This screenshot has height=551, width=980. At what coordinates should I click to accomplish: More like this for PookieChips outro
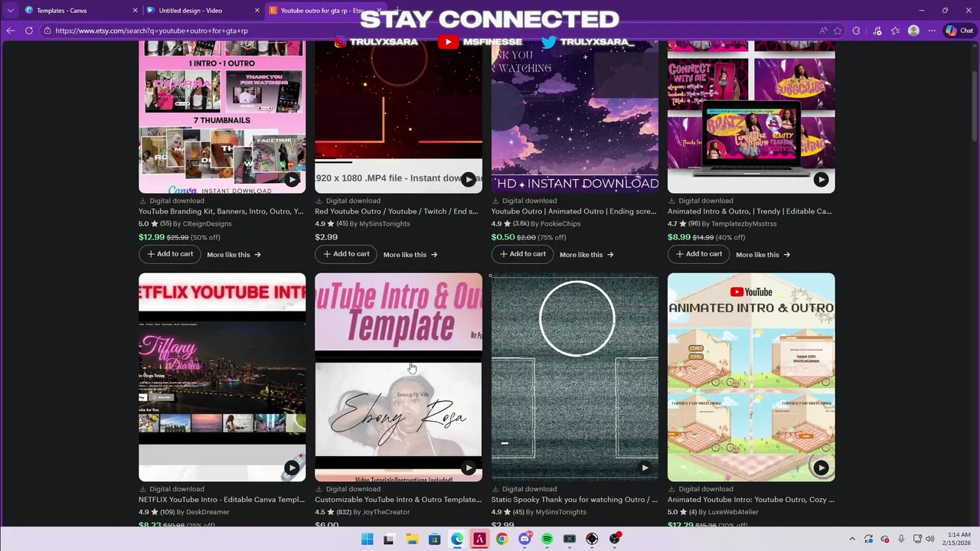click(x=586, y=255)
